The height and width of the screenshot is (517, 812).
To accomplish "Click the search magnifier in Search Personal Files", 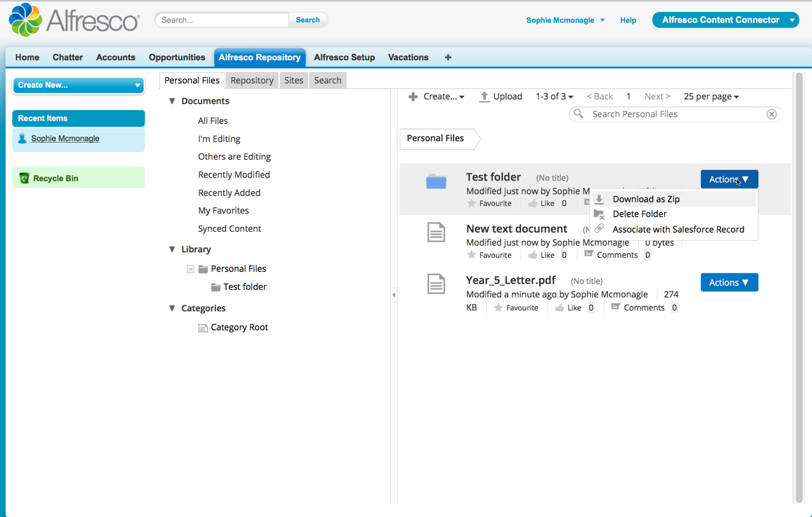I will 579,114.
